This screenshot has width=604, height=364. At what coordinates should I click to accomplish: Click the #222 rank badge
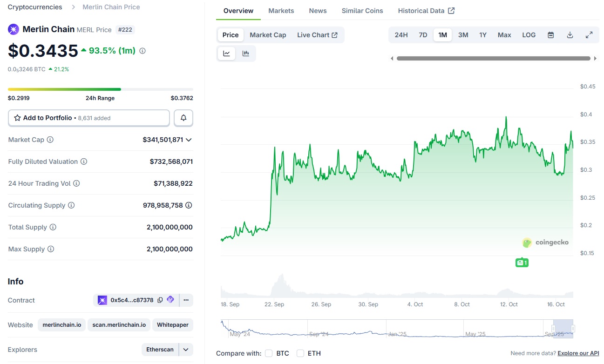click(x=125, y=30)
